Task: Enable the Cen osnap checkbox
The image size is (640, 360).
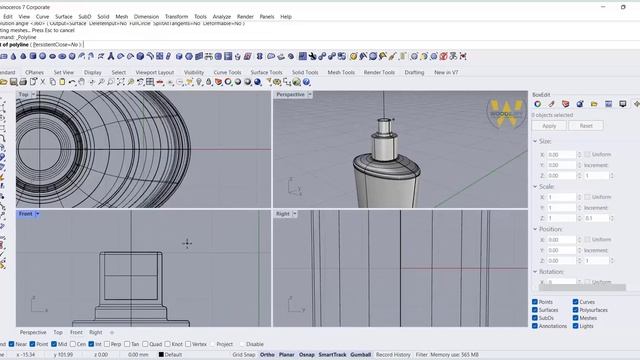Action: pyautogui.click(x=73, y=344)
